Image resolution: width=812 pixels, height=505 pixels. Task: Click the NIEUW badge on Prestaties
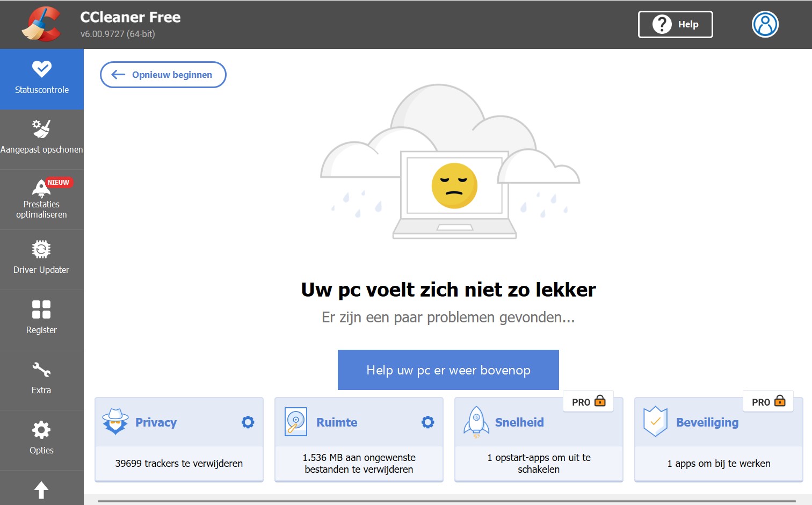click(58, 183)
